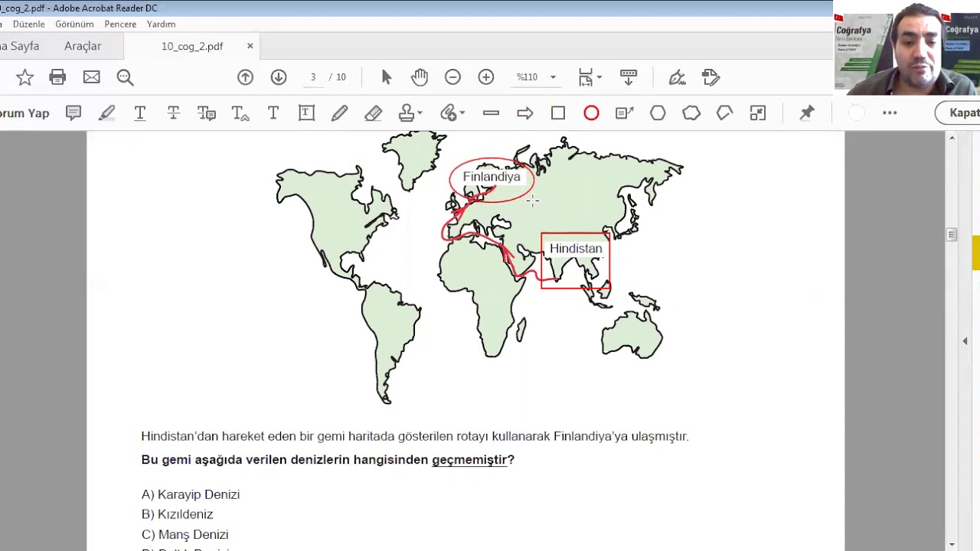Click answer option A) Karayip Denizi
Image resolution: width=980 pixels, height=551 pixels.
[191, 494]
